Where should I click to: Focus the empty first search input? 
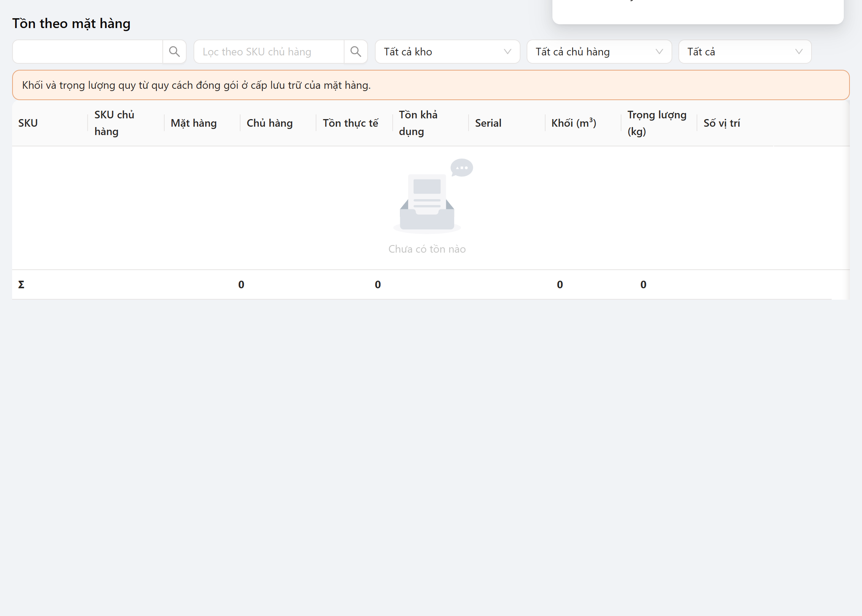[x=88, y=52]
